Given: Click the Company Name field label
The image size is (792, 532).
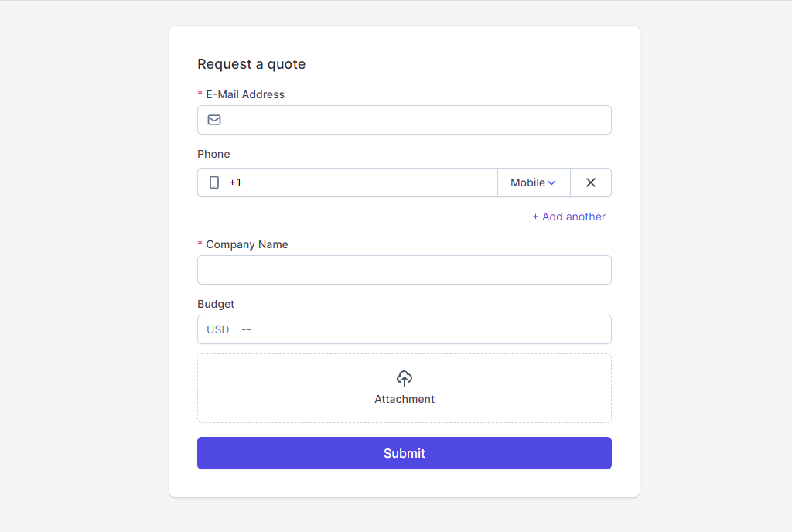Looking at the screenshot, I should tap(247, 244).
